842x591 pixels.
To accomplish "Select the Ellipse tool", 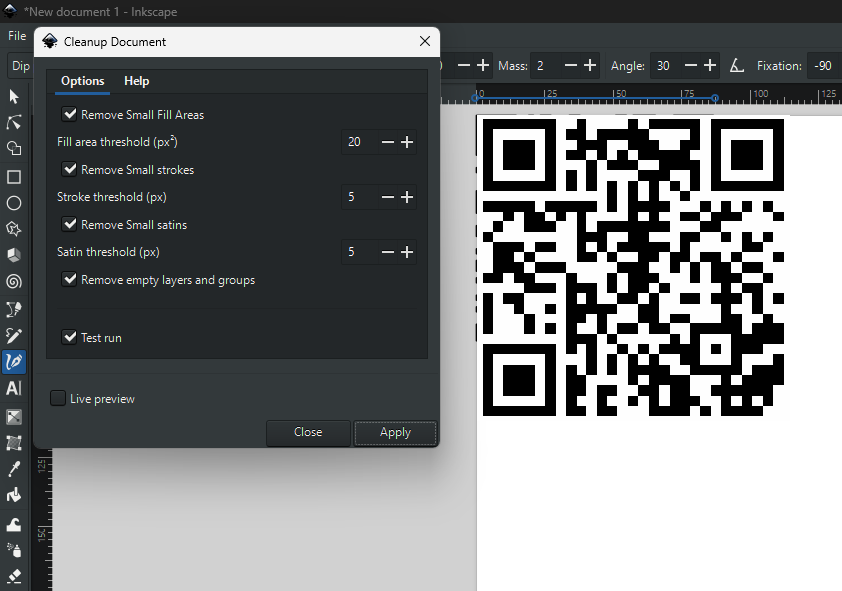I will coord(14,203).
